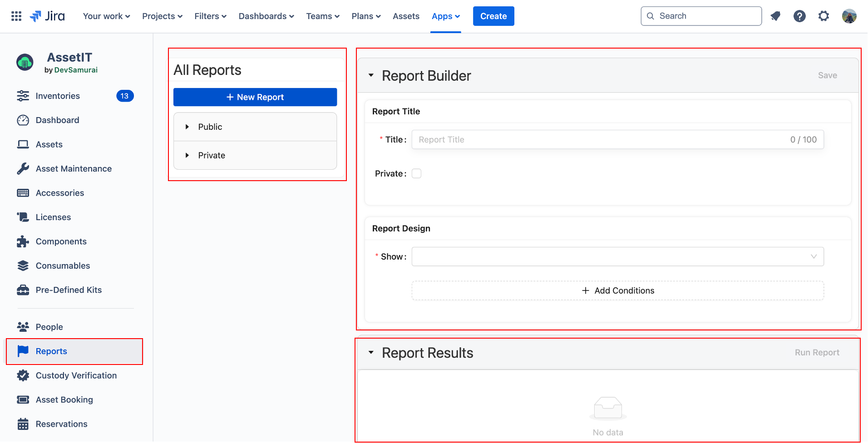Open the Jira app switcher grid

[16, 16]
